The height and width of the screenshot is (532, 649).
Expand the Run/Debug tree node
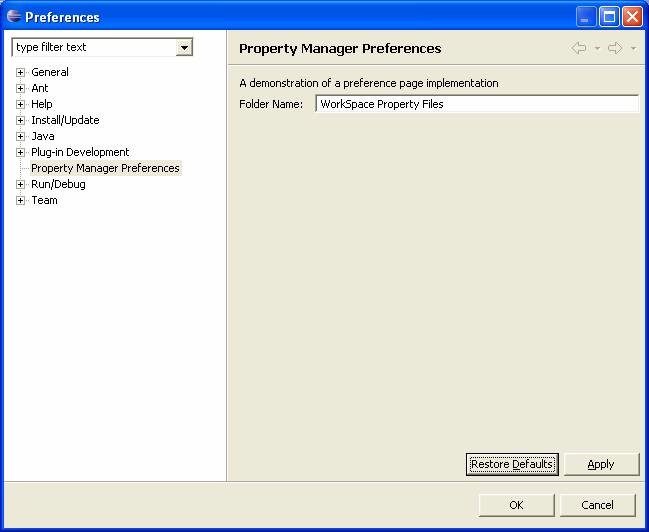pos(20,185)
